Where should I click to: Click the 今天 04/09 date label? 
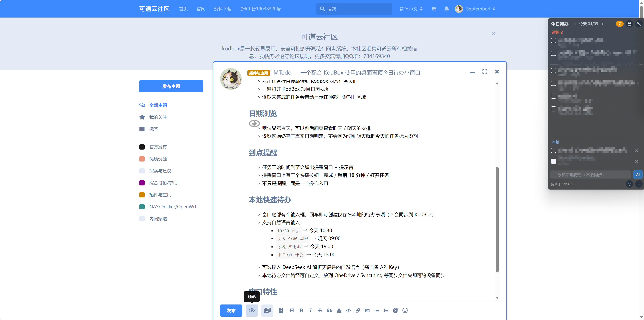coord(588,24)
